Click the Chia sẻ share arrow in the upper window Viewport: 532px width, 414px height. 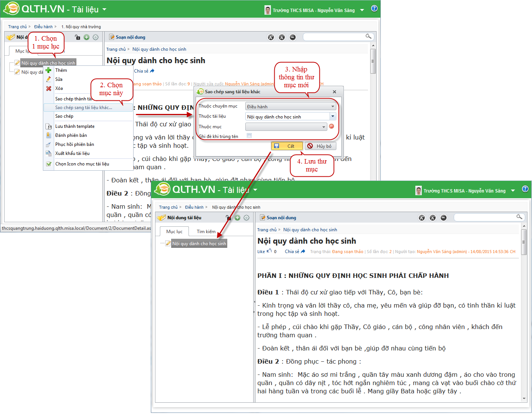tap(152, 71)
